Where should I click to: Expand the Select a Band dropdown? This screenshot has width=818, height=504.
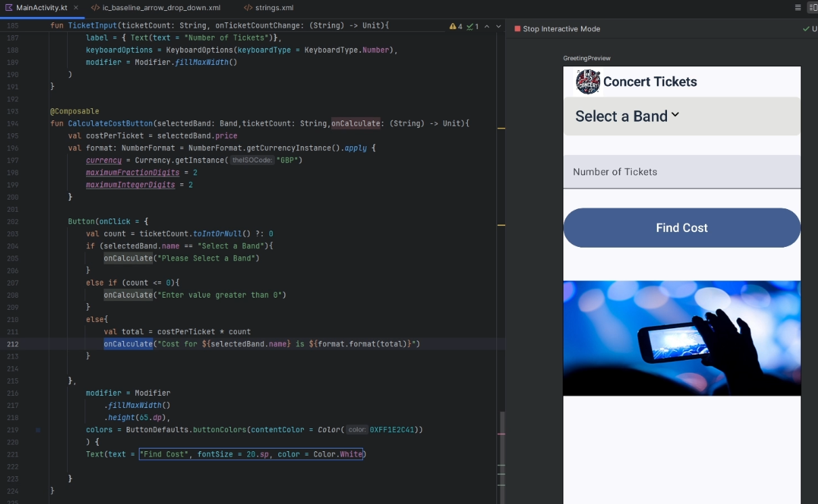[682, 116]
